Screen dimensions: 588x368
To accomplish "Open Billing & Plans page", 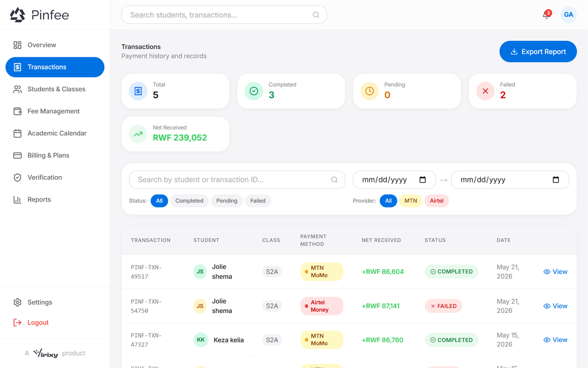I will coord(55,156).
